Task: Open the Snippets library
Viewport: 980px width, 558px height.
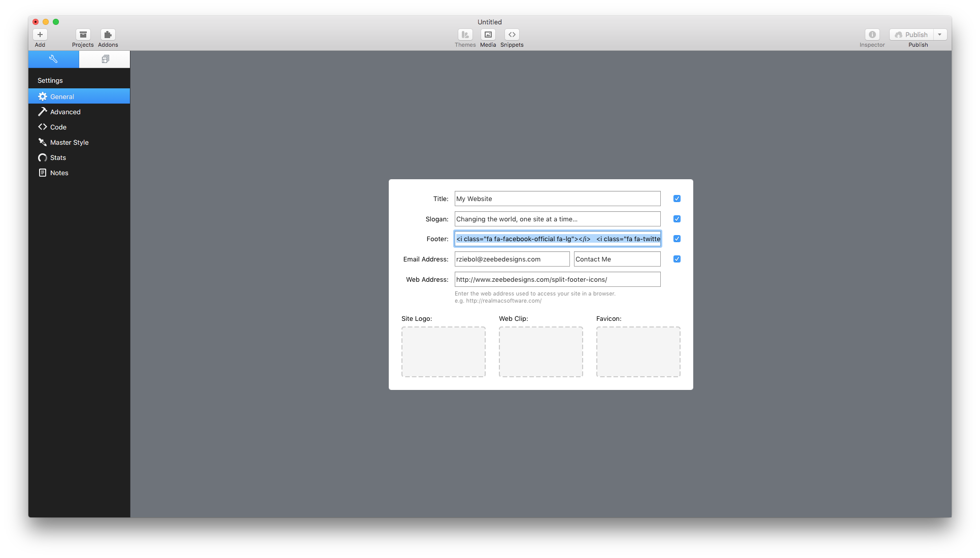Action: pos(512,38)
